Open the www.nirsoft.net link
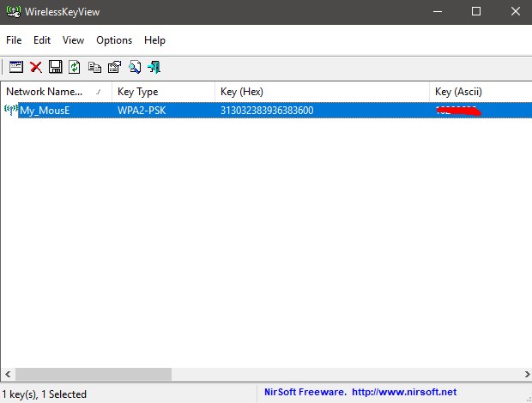This screenshot has width=532, height=403. click(404, 392)
